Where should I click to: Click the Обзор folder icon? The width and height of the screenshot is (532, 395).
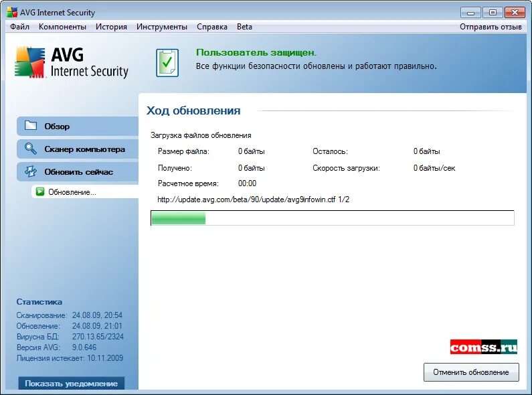(x=31, y=126)
